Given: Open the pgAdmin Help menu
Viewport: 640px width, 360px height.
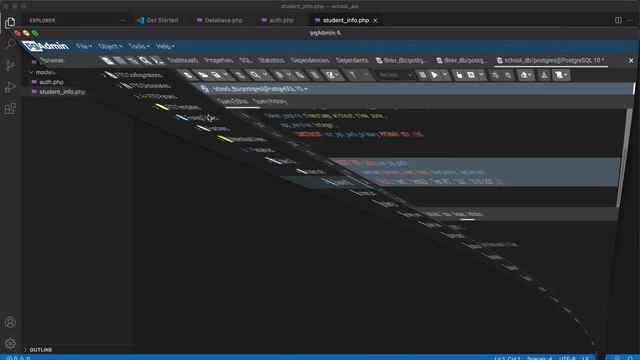Looking at the screenshot, I should (x=165, y=47).
